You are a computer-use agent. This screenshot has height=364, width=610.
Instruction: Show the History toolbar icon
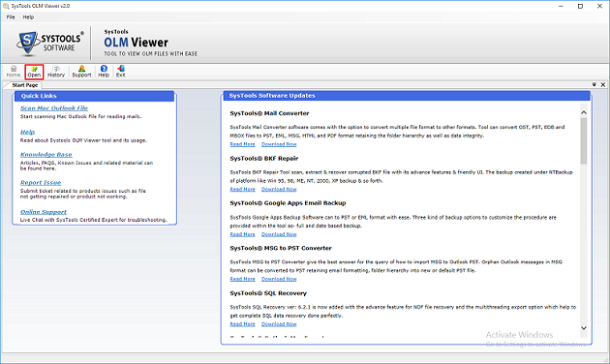click(56, 72)
